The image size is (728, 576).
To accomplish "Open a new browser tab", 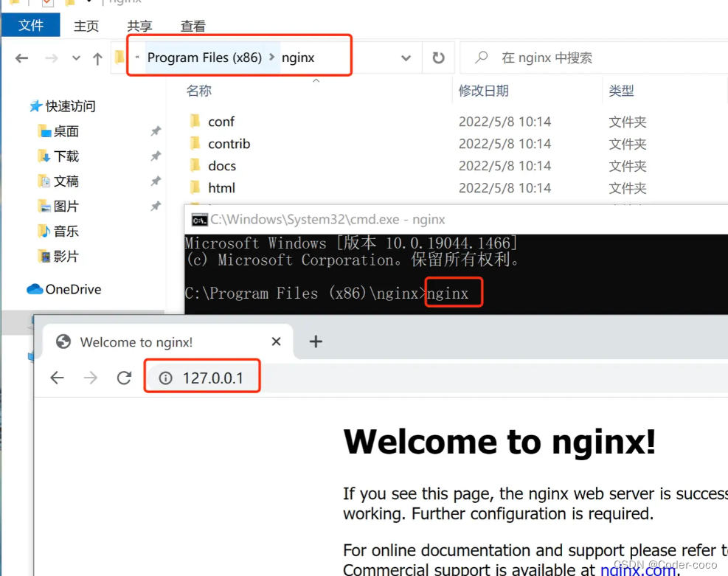I will click(316, 341).
